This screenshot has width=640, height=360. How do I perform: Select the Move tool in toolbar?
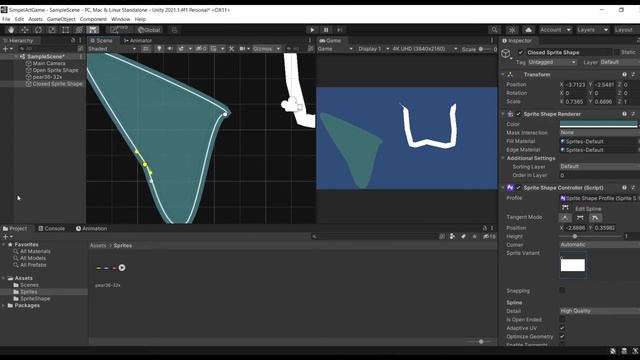(25, 30)
